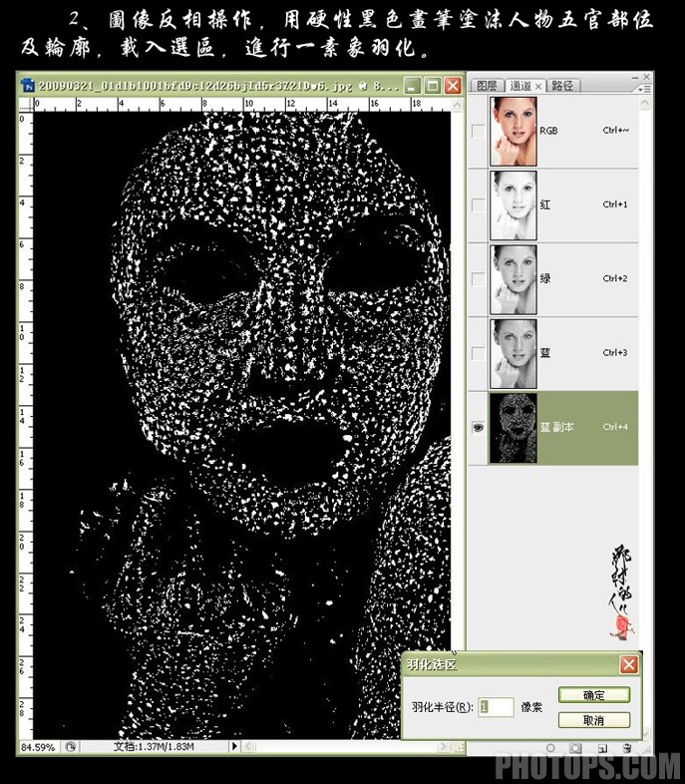Switch to the 图层 tab
Image resolution: width=685 pixels, height=784 pixels.
pyautogui.click(x=487, y=86)
